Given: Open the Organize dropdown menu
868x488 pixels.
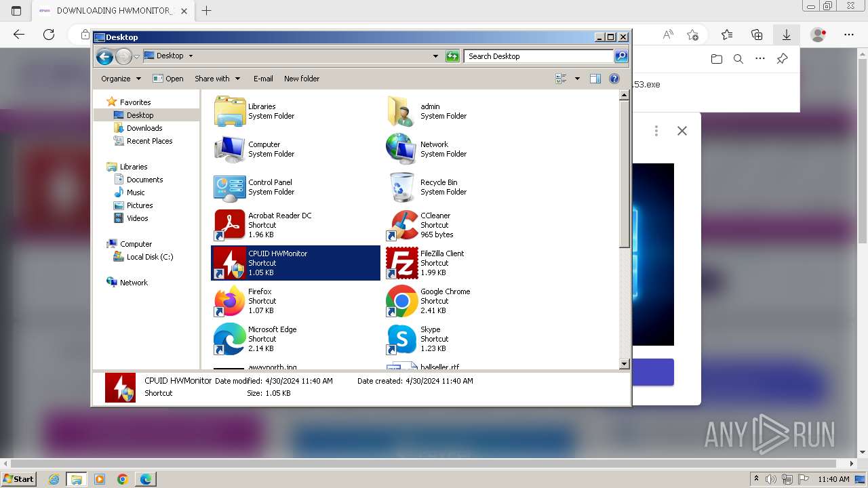Looking at the screenshot, I should 121,79.
